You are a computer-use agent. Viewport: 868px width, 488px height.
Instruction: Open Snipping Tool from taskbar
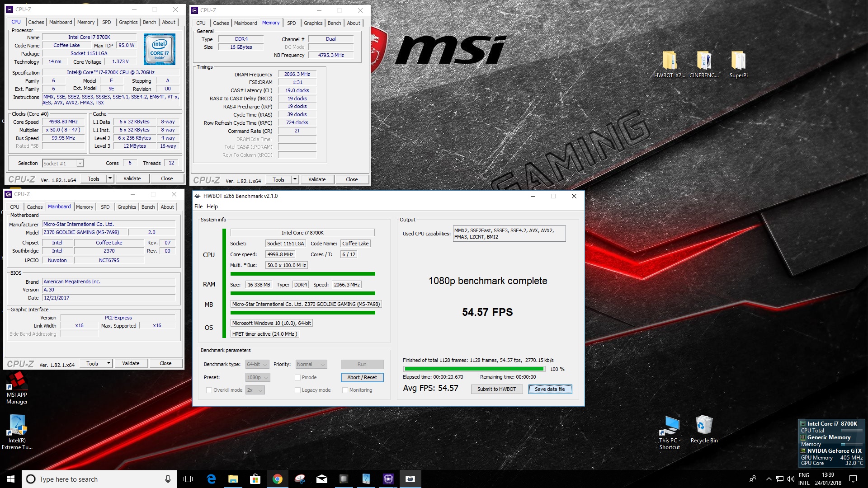pyautogui.click(x=299, y=479)
